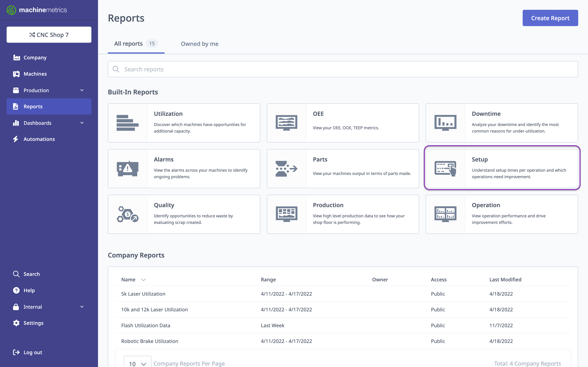588x367 pixels.
Task: Open Automations via the lightning bolt icon
Action: click(16, 139)
